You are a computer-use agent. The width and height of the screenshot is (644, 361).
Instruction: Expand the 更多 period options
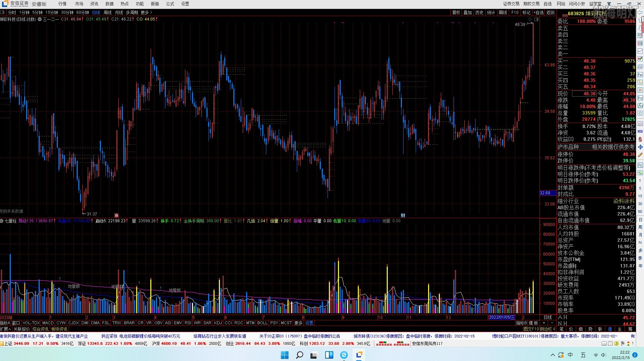(146, 12)
